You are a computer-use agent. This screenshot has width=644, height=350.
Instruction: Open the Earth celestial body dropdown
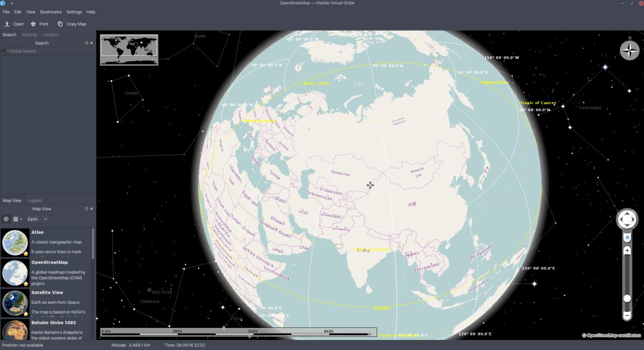point(38,219)
